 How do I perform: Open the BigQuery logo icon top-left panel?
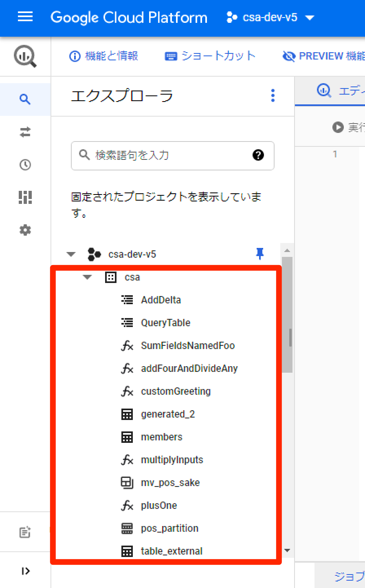25,56
